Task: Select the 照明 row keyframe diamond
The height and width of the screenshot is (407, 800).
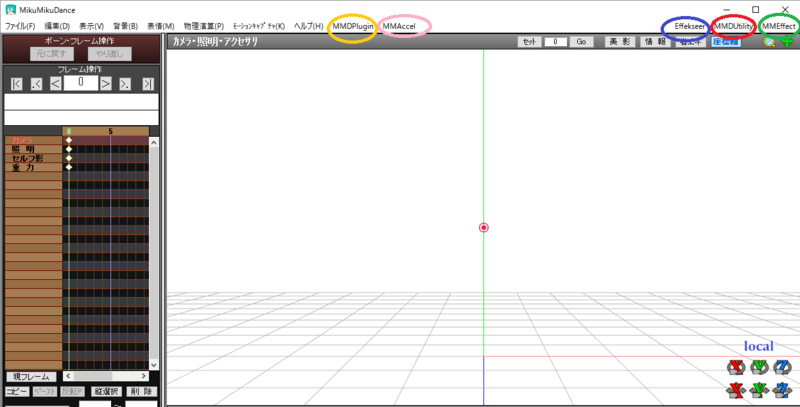Action: [x=69, y=149]
